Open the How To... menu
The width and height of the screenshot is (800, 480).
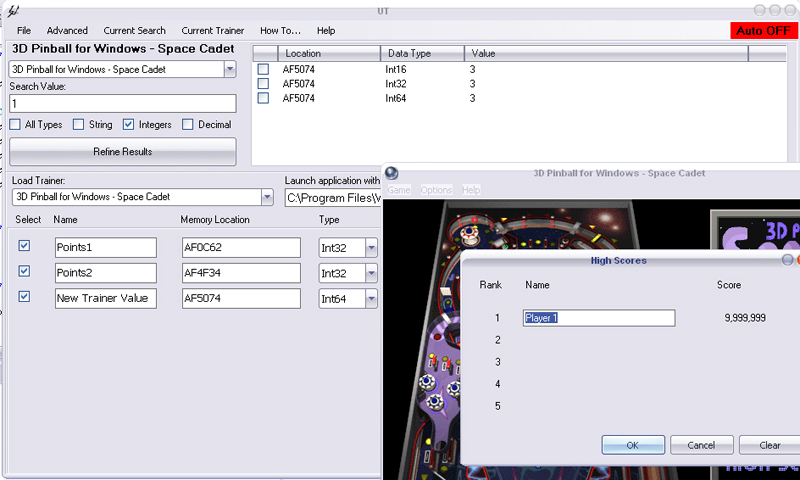[x=280, y=31]
